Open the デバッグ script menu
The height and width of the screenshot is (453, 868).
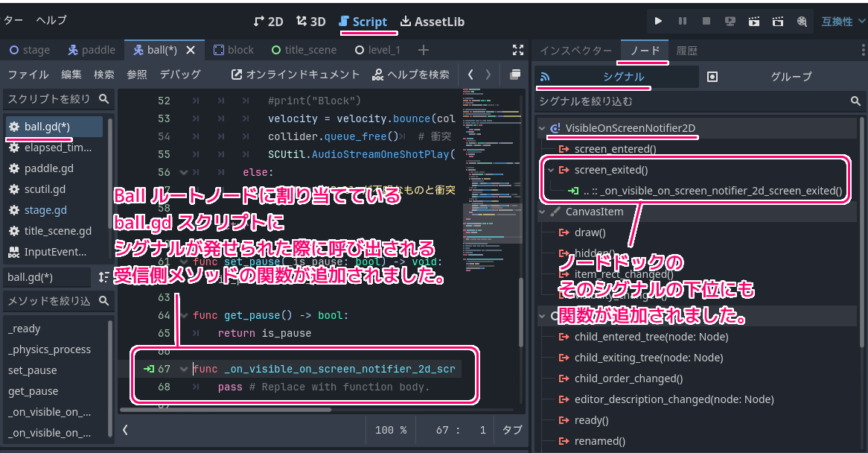tap(180, 75)
